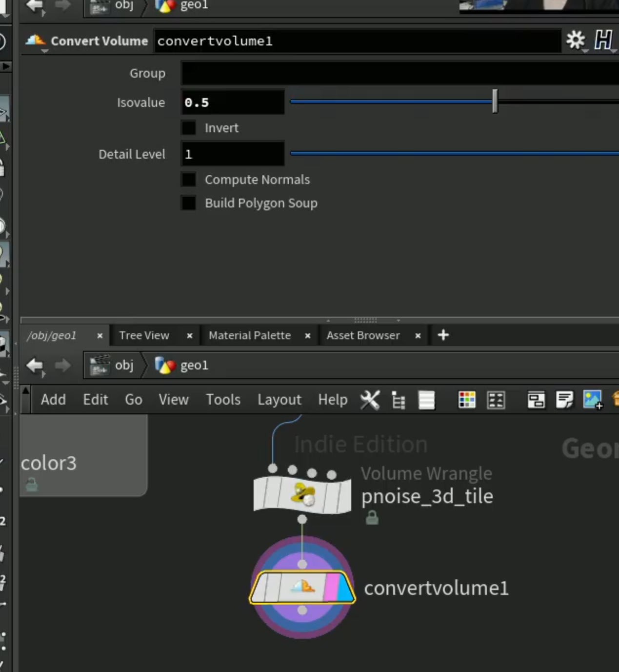Click the obj path segment in the network editor
Image resolution: width=619 pixels, height=672 pixels.
click(113, 365)
